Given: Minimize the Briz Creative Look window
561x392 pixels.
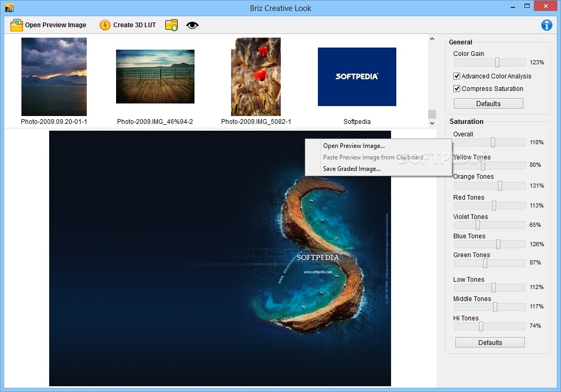Looking at the screenshot, I should click(513, 6).
